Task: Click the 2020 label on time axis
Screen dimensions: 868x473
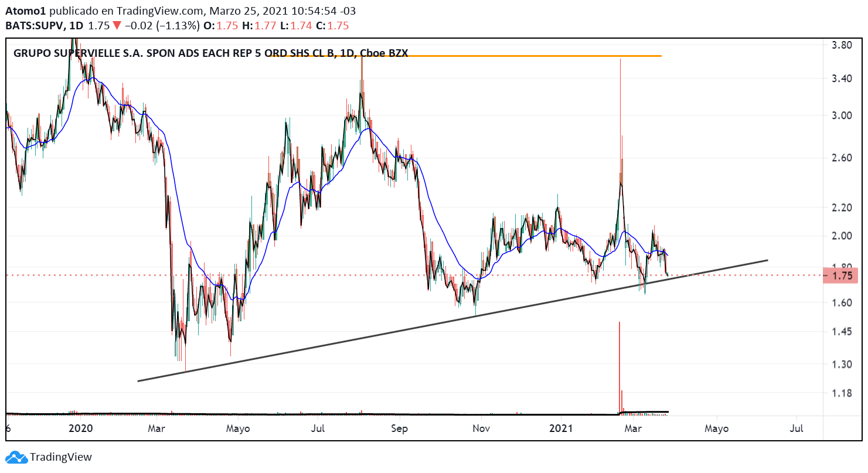Action: pos(81,428)
